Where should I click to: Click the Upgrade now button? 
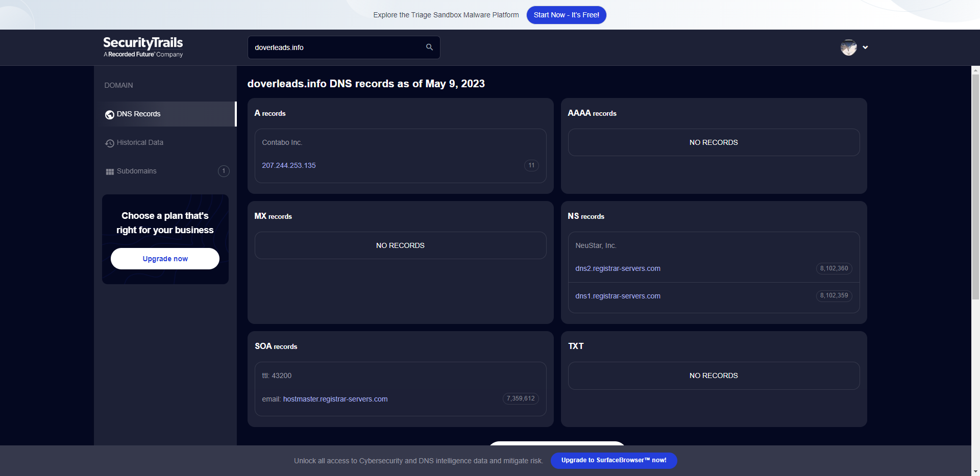tap(165, 259)
